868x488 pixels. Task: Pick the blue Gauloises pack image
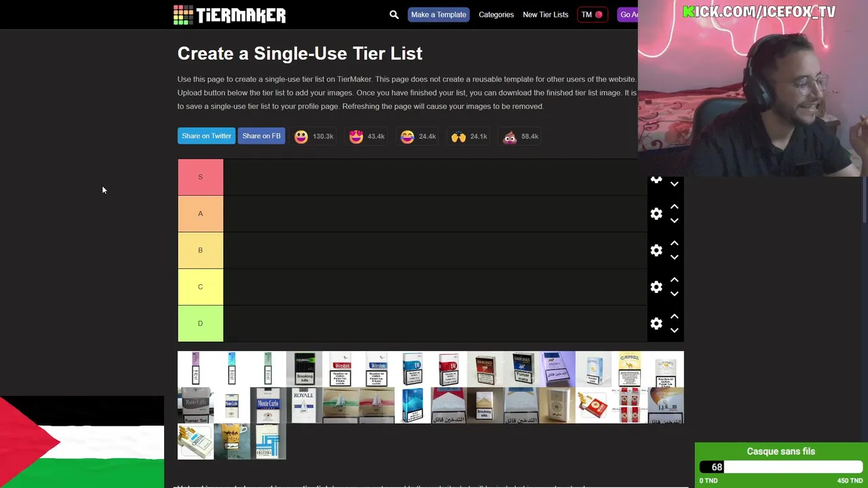(521, 369)
